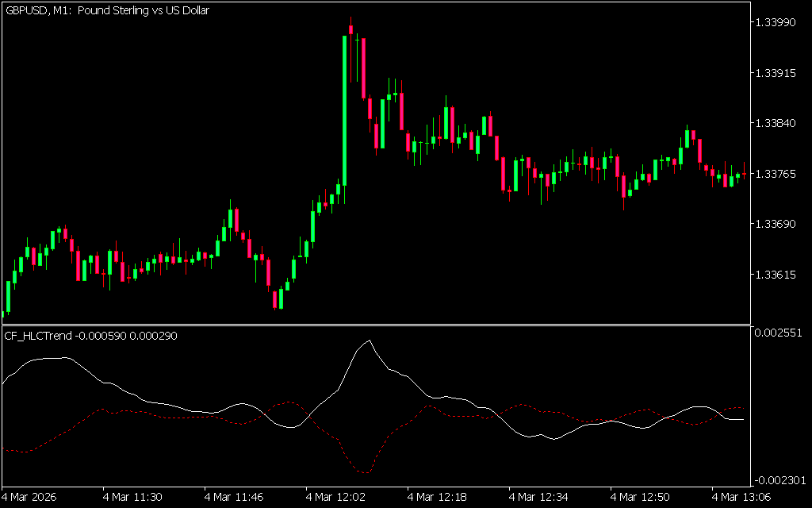Select the 4 Mar 12:50 time marker
The width and height of the screenshot is (812, 508).
click(640, 497)
